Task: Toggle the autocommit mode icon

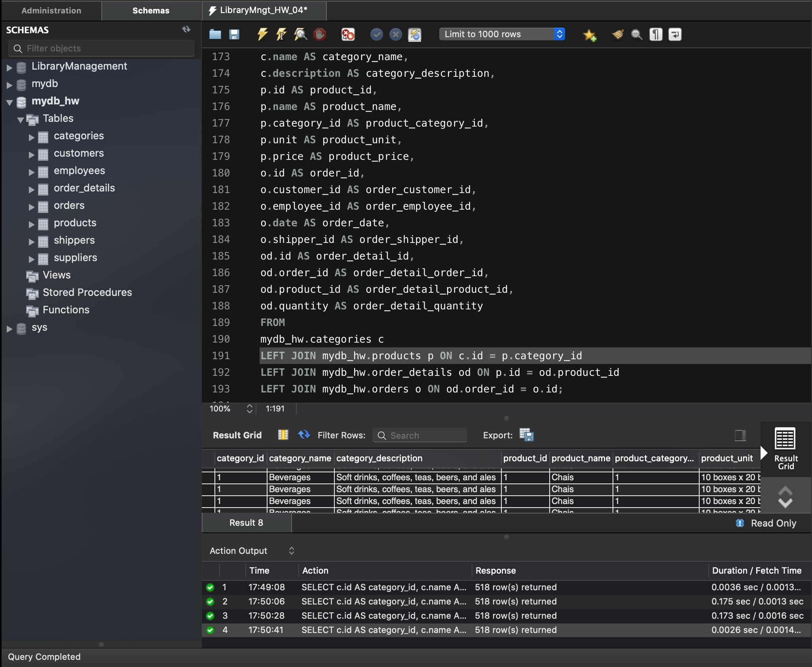Action: point(414,34)
